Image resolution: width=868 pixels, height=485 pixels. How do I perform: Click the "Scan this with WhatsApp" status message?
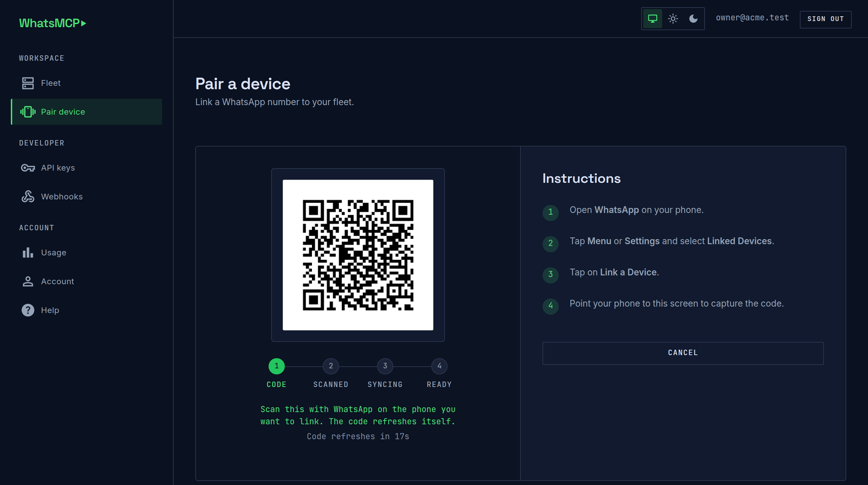coord(358,416)
